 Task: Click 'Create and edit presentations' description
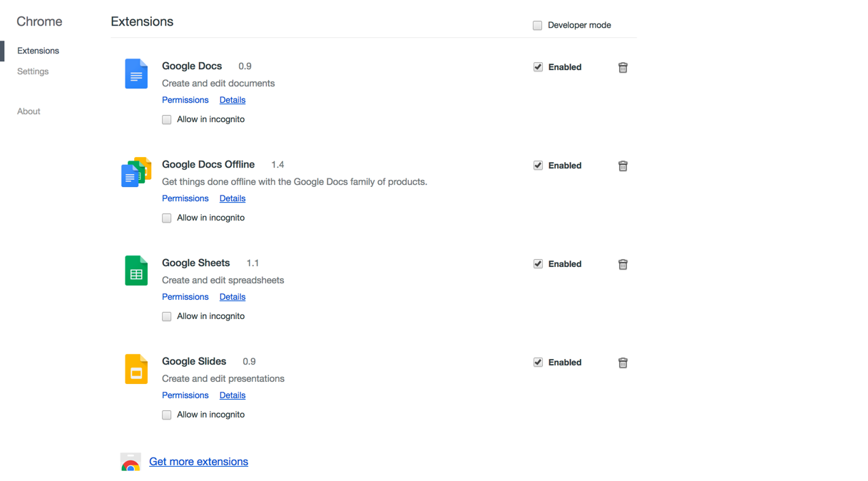223,379
